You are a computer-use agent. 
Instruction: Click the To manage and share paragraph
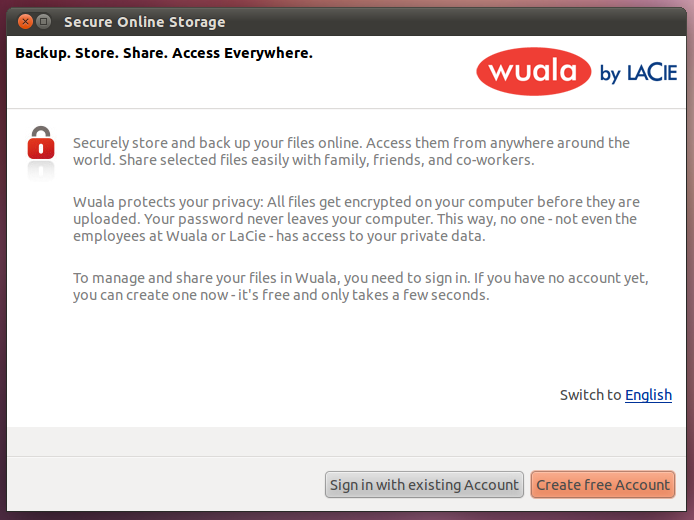click(361, 286)
